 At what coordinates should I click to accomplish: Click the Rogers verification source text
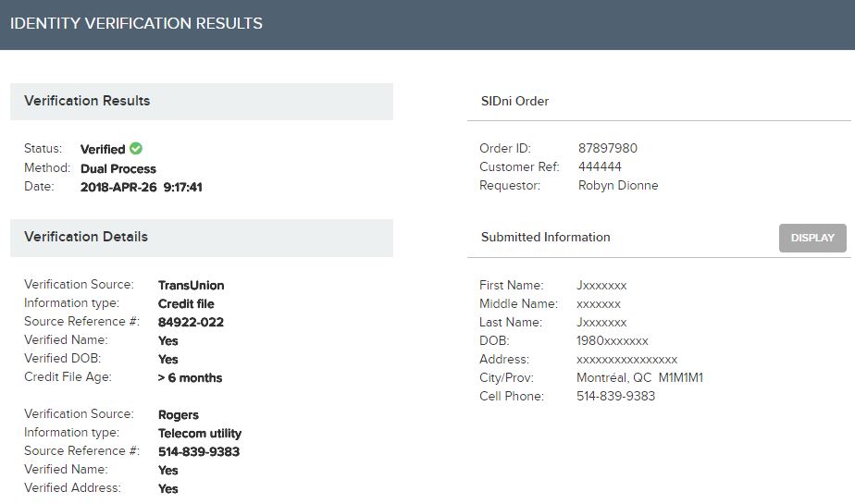(x=179, y=415)
